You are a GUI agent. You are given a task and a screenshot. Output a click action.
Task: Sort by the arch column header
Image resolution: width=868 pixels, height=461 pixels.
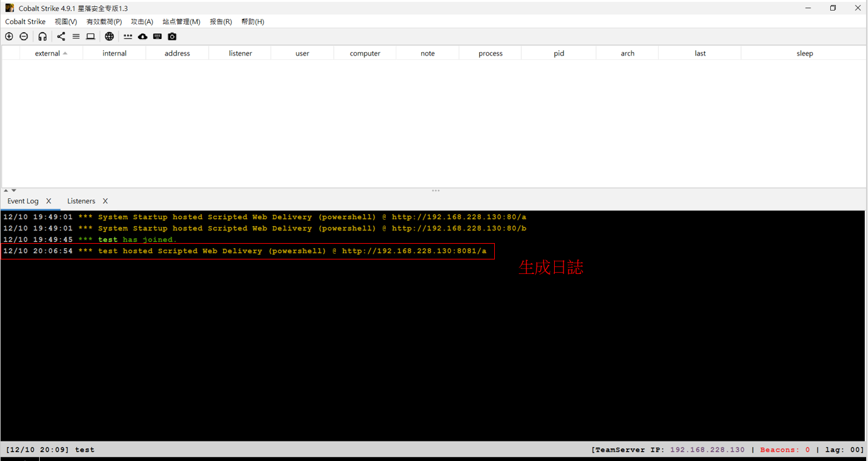[x=627, y=54]
